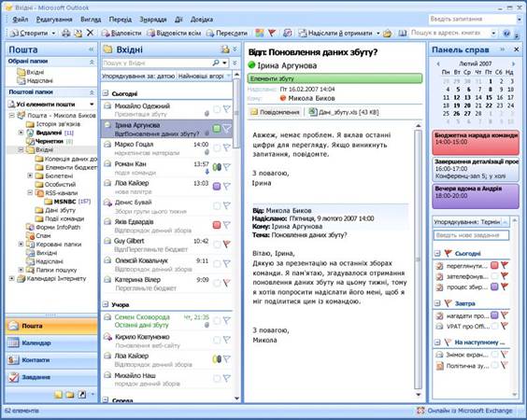The height and width of the screenshot is (420, 527).
Task: Switch to Контакти module
Action: 51,360
